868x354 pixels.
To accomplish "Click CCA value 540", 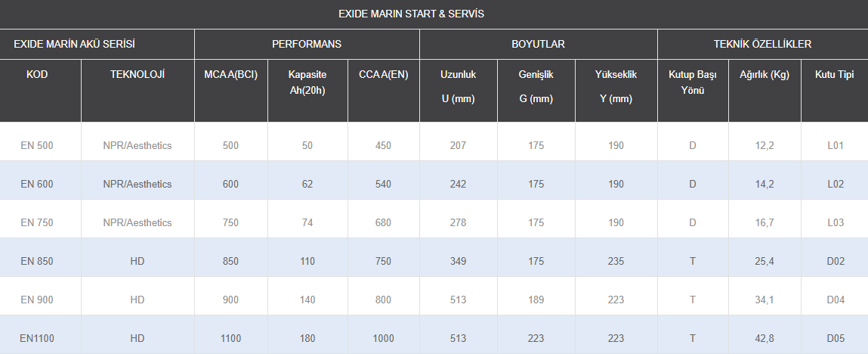I will [383, 184].
